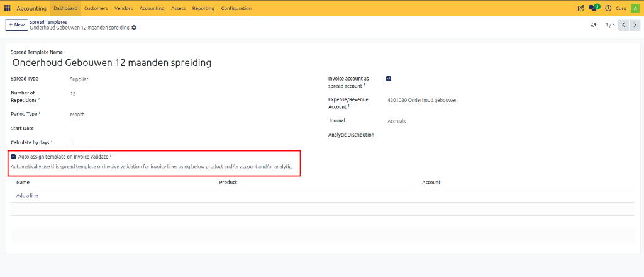Go back to Spread Templates breadcrumb
644x277 pixels.
pos(48,22)
